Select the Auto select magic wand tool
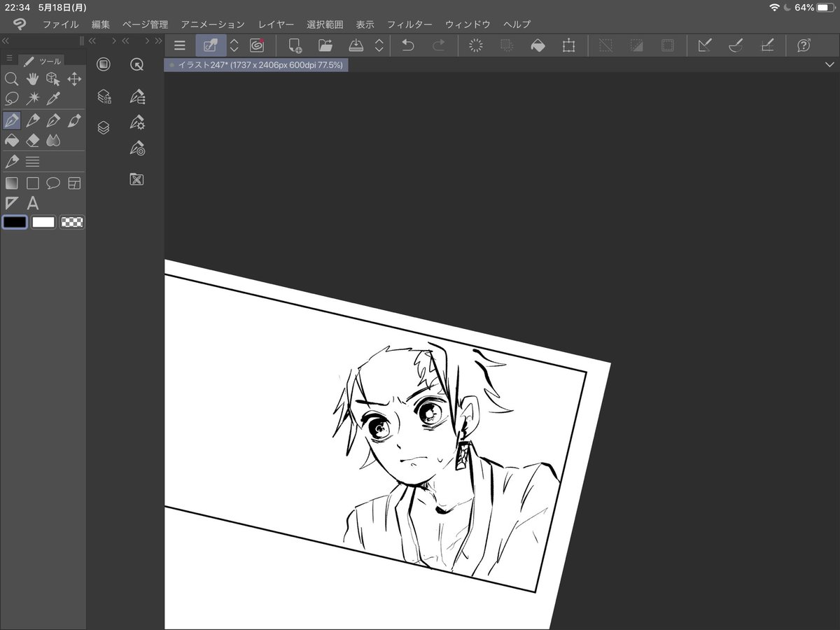Image resolution: width=840 pixels, height=630 pixels. [x=32, y=99]
